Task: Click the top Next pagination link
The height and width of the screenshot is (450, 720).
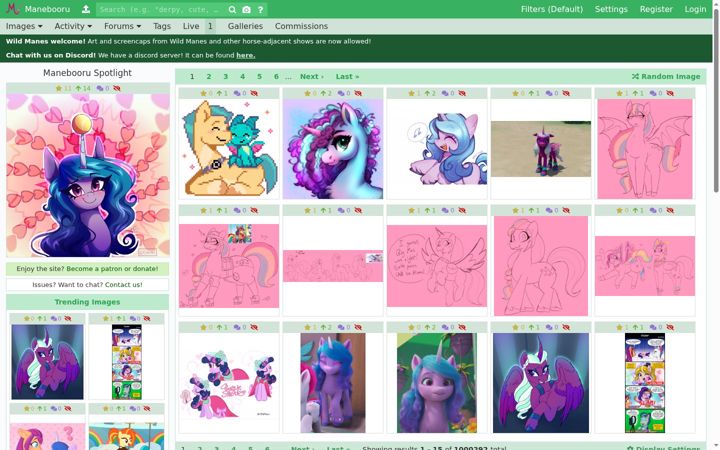Action: pyautogui.click(x=312, y=76)
